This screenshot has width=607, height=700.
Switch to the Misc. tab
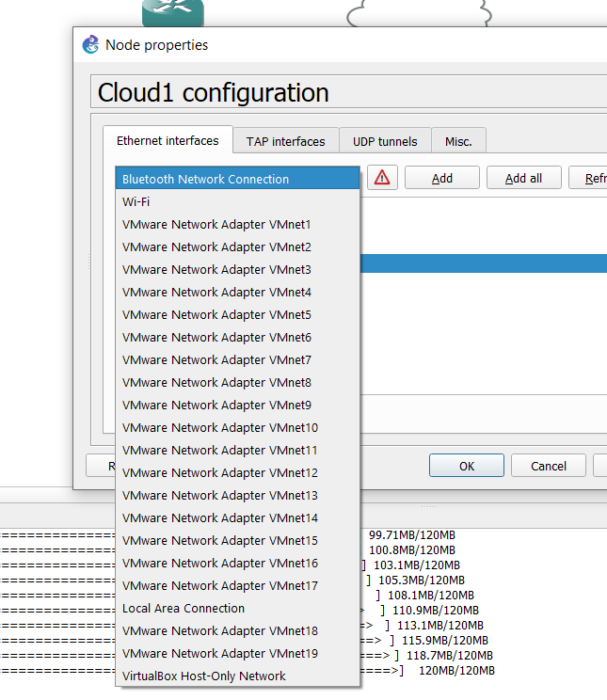458,141
